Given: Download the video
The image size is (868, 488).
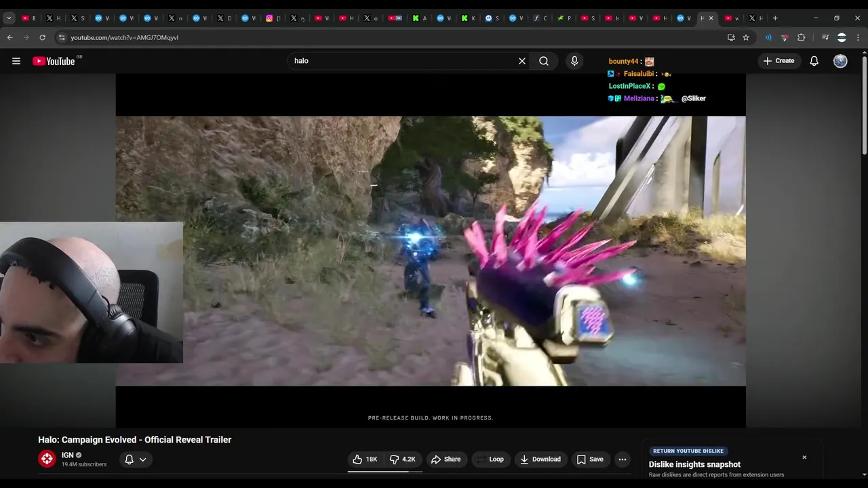Looking at the screenshot, I should tap(540, 460).
